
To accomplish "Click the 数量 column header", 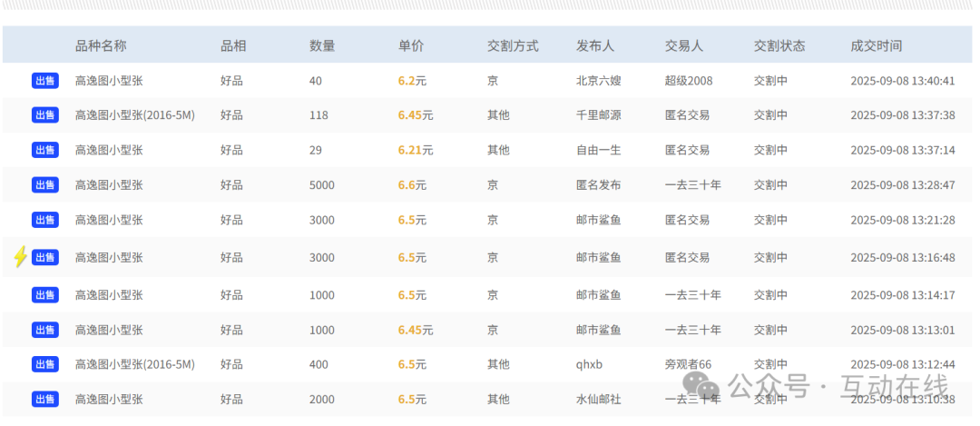I will (x=322, y=45).
